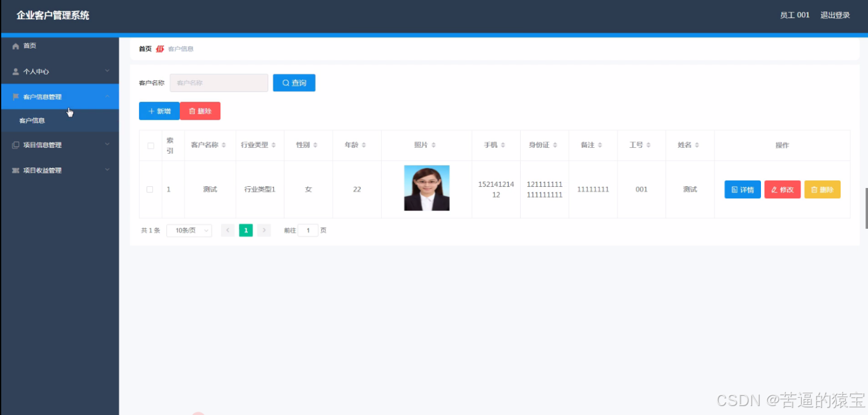Click the phone number cell 15214121412
The image size is (868, 415).
point(496,189)
